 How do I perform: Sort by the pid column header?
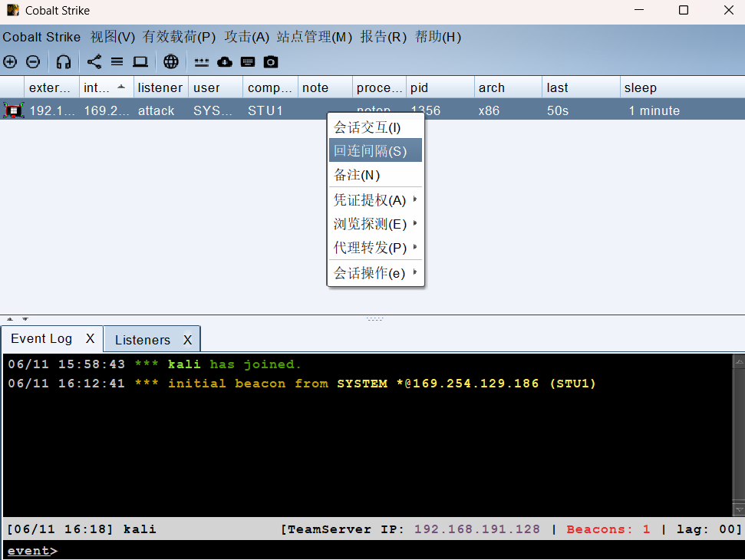click(440, 87)
